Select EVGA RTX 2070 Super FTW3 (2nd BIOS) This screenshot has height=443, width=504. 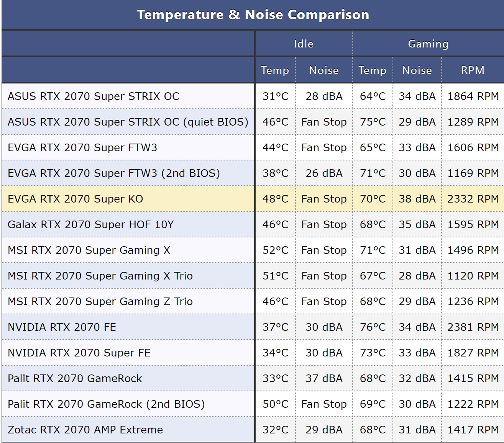point(114,173)
